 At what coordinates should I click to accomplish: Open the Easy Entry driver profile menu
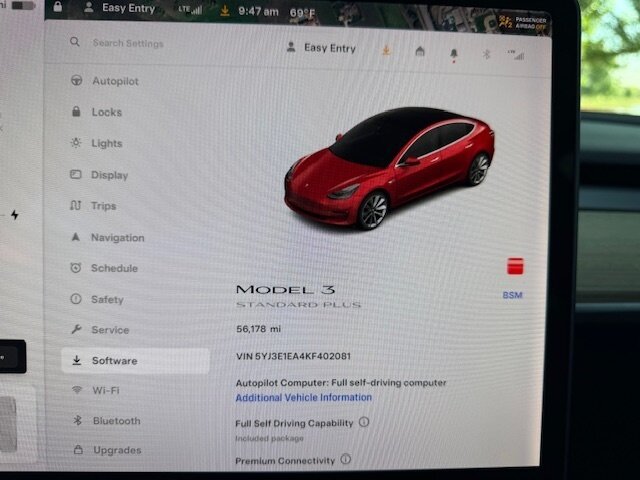[322, 48]
